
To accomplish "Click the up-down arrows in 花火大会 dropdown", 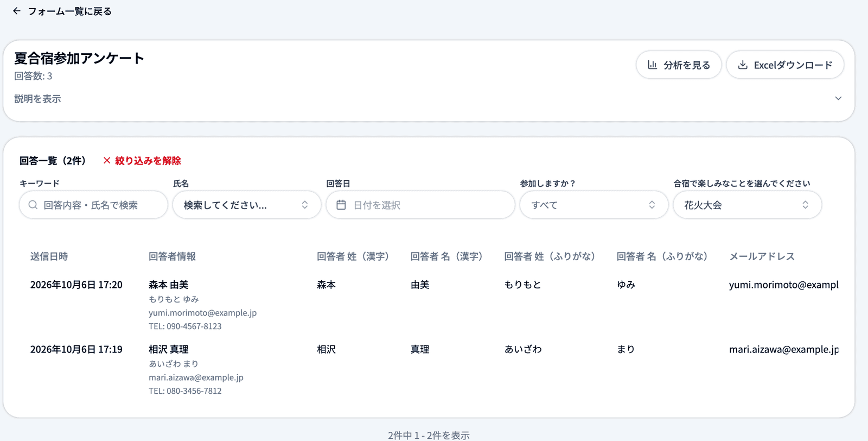I will click(x=806, y=205).
